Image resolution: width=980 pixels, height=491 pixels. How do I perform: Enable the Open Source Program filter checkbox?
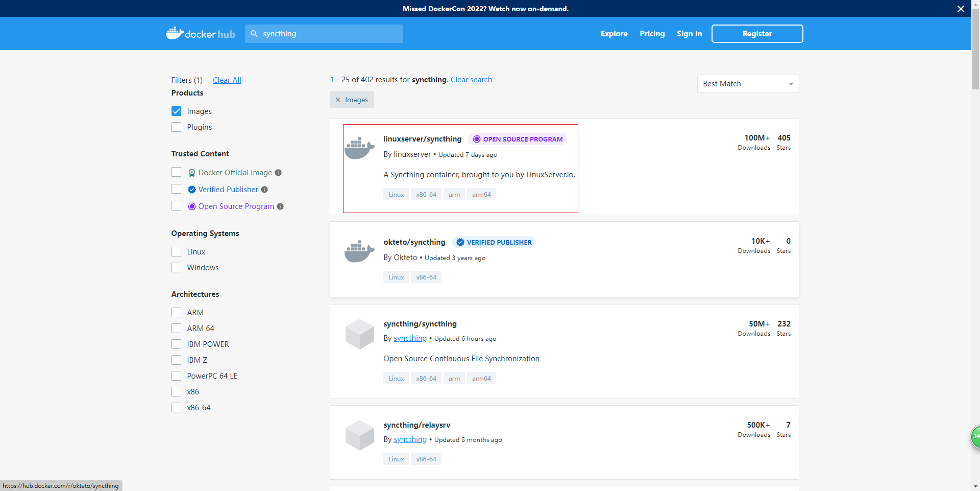tap(177, 206)
